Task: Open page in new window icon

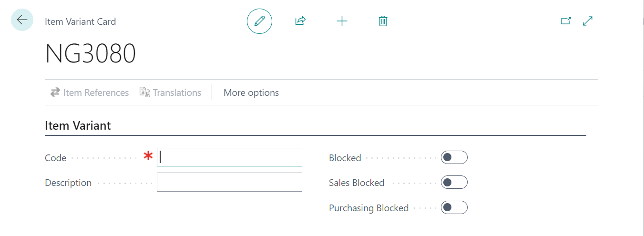Action: point(566,21)
